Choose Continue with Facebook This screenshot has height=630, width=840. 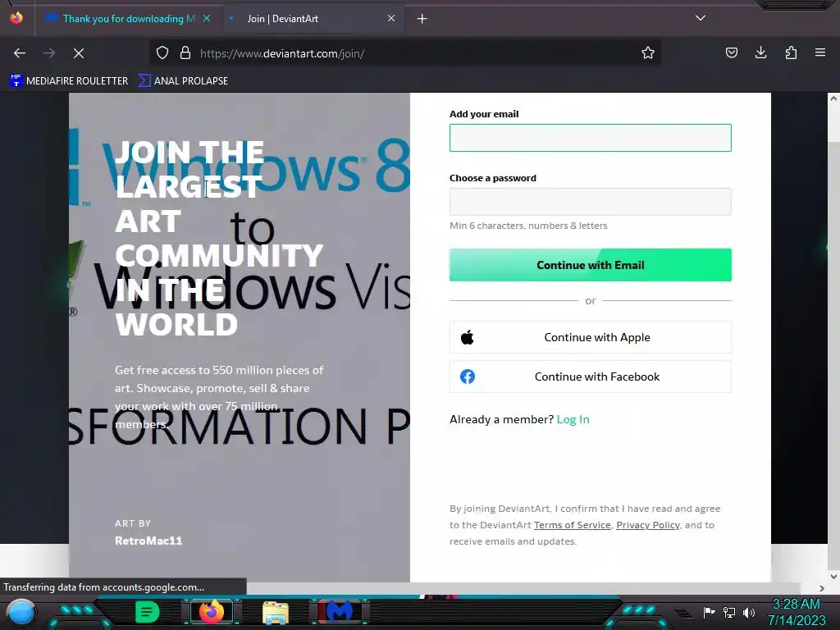tap(591, 377)
